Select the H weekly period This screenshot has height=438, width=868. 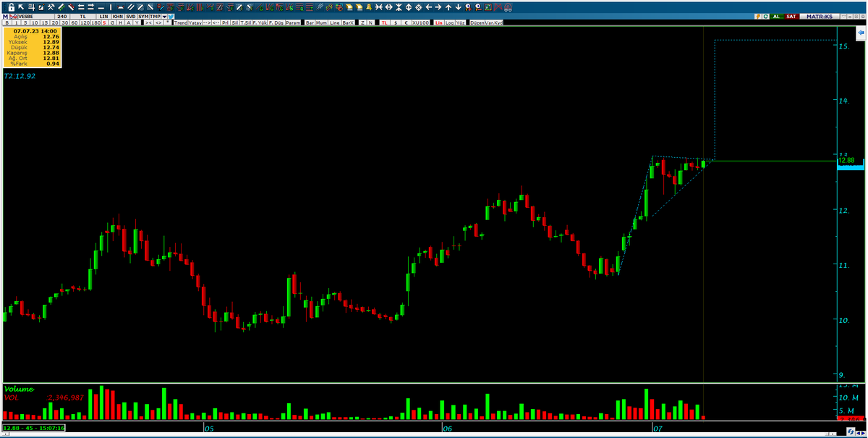tap(120, 23)
